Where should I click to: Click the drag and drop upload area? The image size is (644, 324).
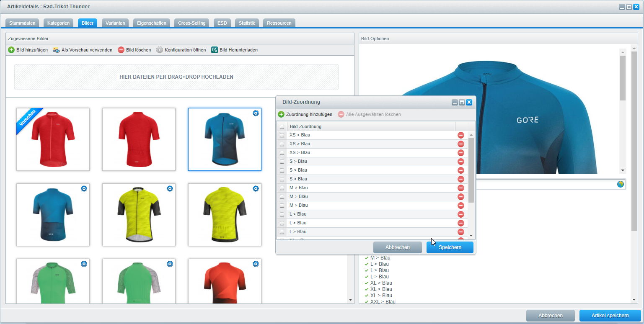pyautogui.click(x=176, y=77)
